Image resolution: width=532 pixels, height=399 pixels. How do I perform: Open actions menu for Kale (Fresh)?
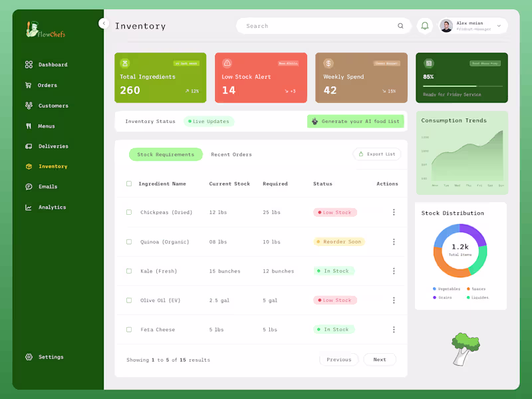(x=394, y=271)
